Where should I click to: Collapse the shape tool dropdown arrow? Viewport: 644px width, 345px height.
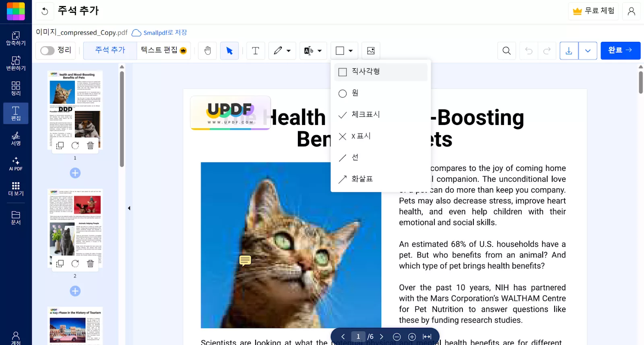[x=351, y=51]
